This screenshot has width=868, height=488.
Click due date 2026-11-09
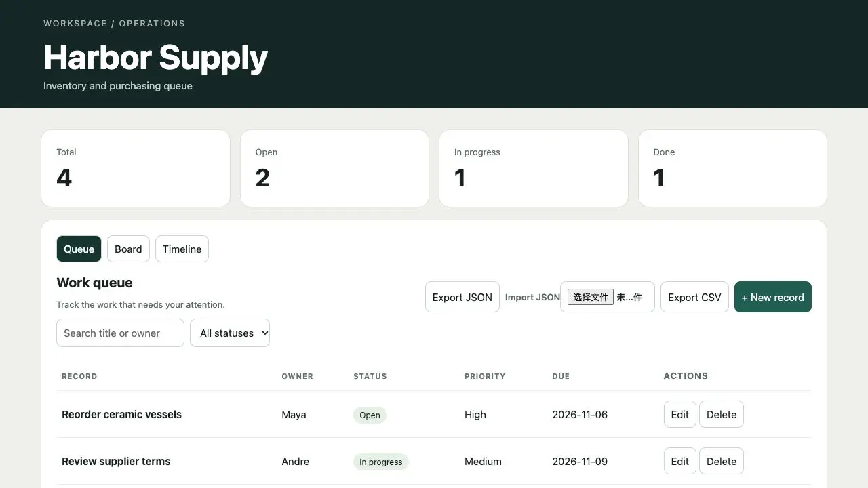point(580,461)
